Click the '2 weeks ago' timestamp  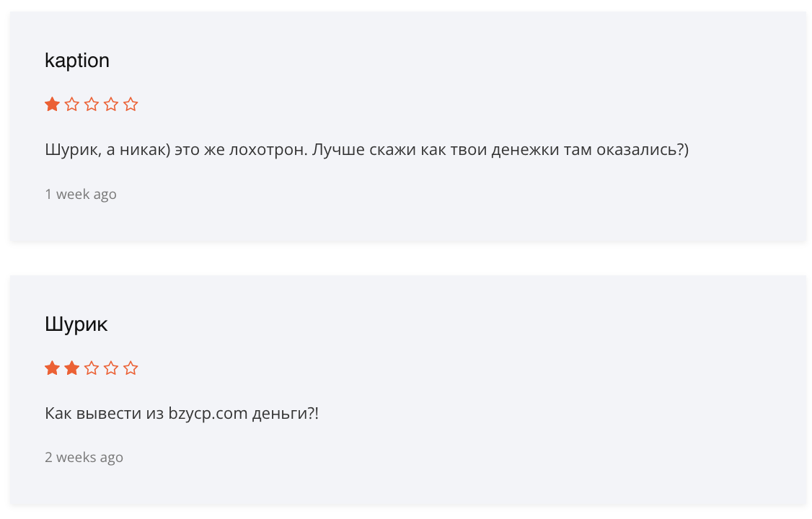[84, 457]
